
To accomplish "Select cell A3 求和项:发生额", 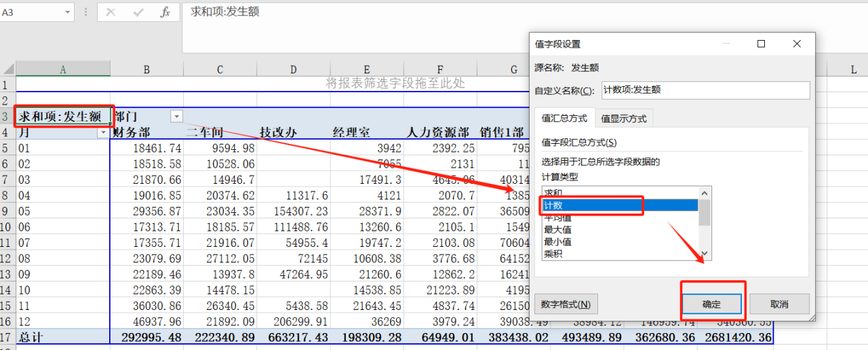I will pyautogui.click(x=63, y=116).
